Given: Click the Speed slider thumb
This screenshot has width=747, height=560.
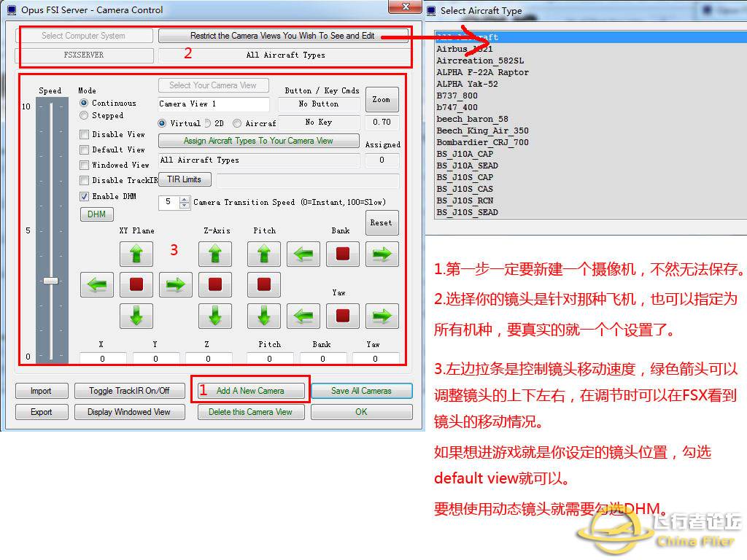Looking at the screenshot, I should 50,281.
